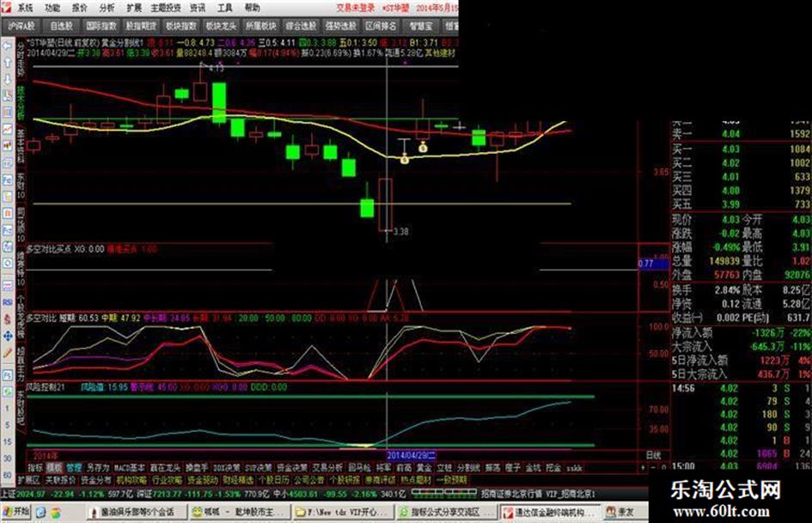Click the 日线 period label
The image size is (812, 523).
[654, 455]
